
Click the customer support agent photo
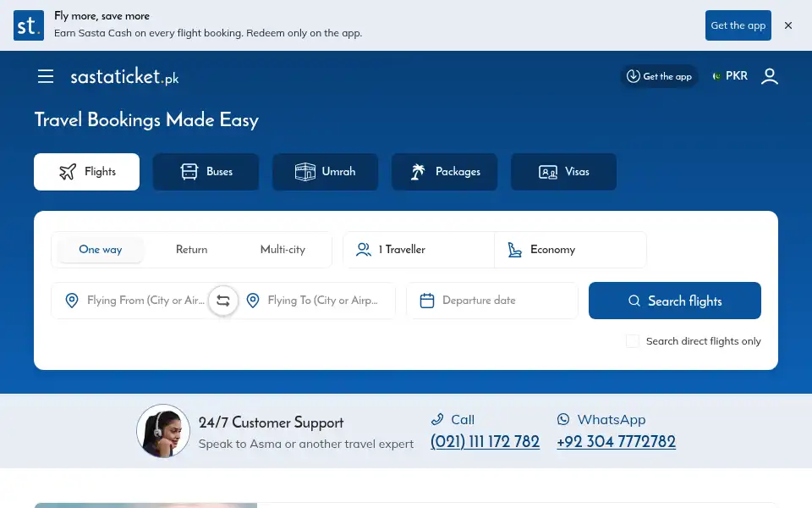(163, 431)
